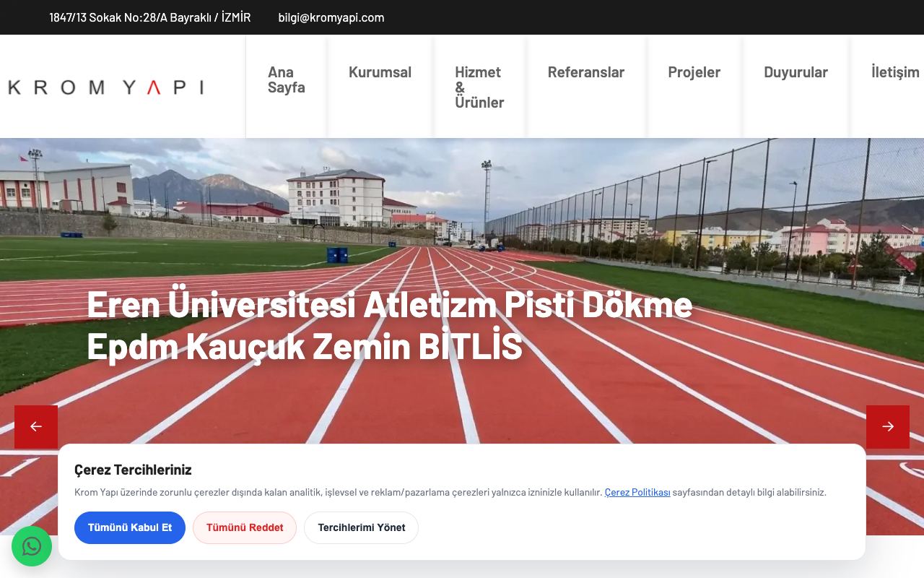The image size is (924, 578).
Task: Accept all cookies with Tümünü Kabul Et
Action: click(x=130, y=527)
